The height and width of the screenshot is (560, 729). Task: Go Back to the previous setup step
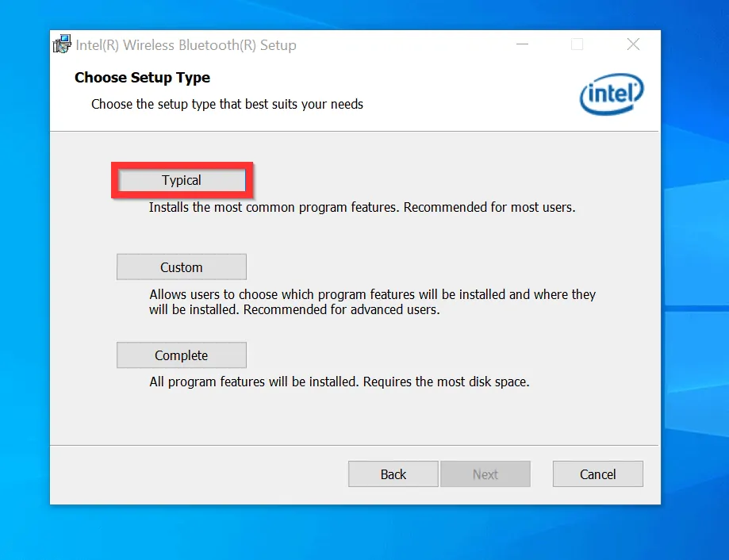[393, 474]
